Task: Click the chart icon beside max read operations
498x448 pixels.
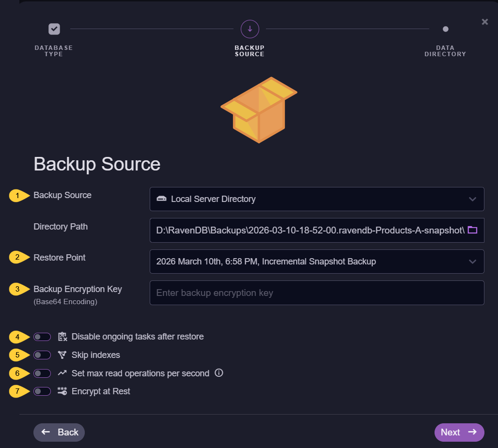Action: tap(62, 373)
